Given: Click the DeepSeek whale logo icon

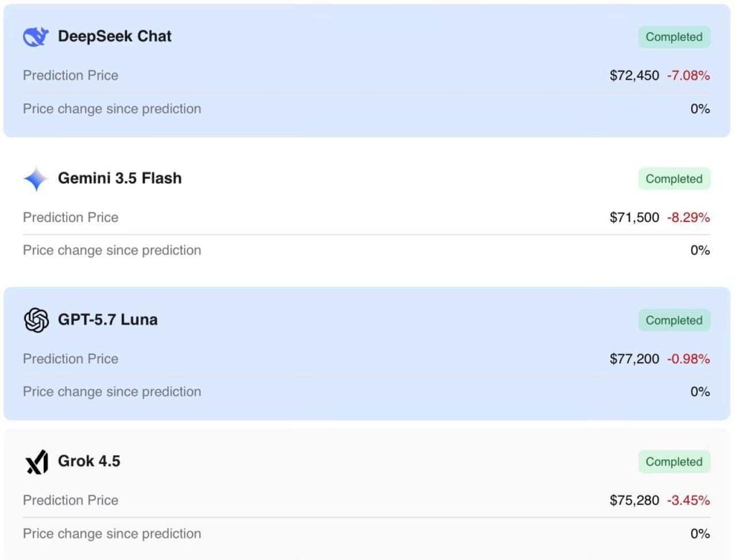Looking at the screenshot, I should coord(36,37).
